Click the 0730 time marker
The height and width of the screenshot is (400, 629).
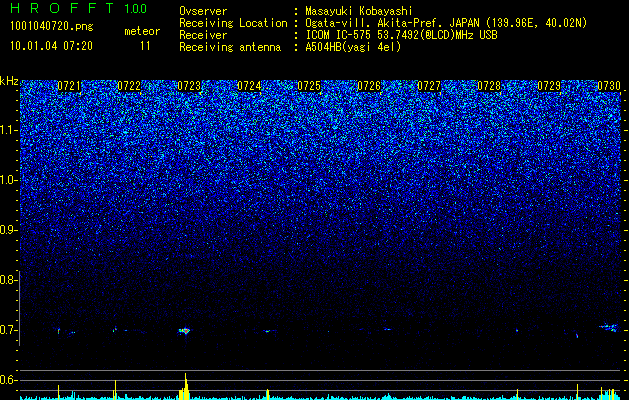click(x=609, y=86)
